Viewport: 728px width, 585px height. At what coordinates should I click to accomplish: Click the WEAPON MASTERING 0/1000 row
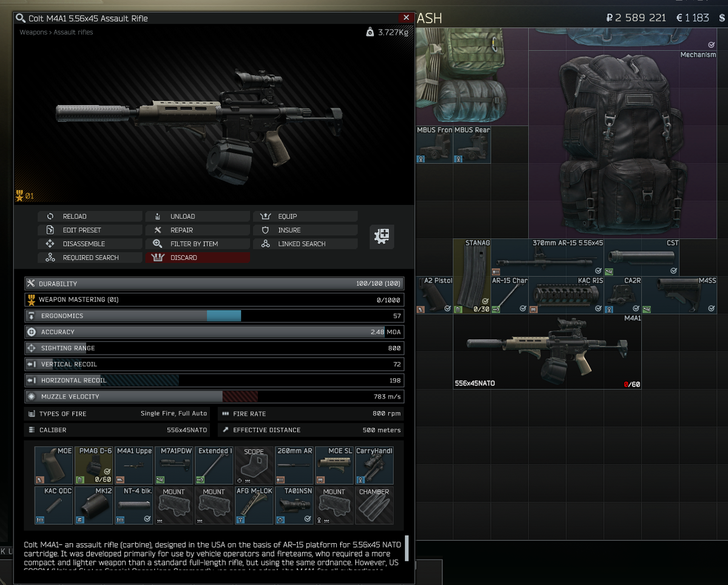pos(214,300)
